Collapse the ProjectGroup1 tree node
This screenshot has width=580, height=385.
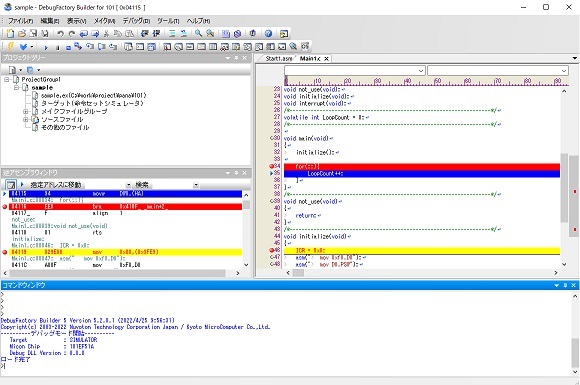coord(7,80)
